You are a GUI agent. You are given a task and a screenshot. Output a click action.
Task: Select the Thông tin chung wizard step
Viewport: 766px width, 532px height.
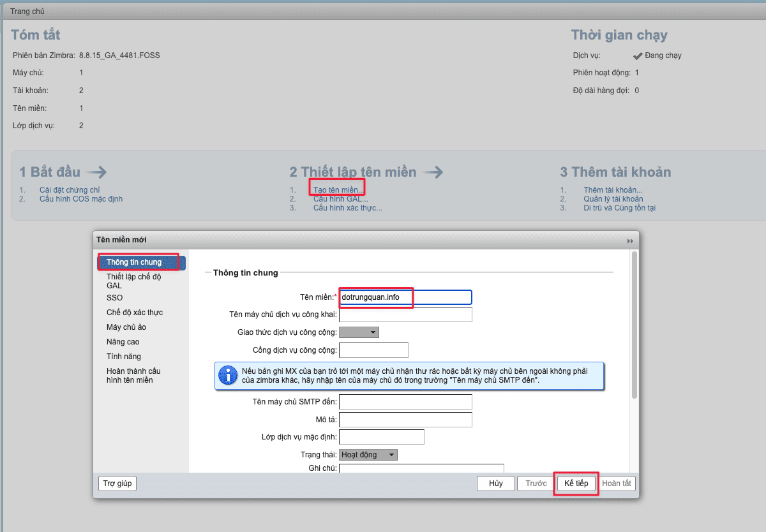tap(134, 262)
